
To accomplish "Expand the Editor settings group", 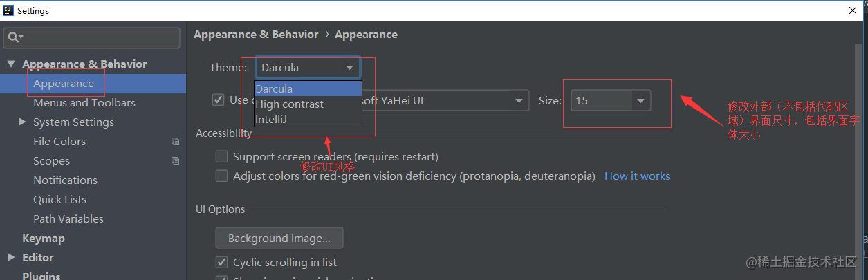I will [x=11, y=257].
